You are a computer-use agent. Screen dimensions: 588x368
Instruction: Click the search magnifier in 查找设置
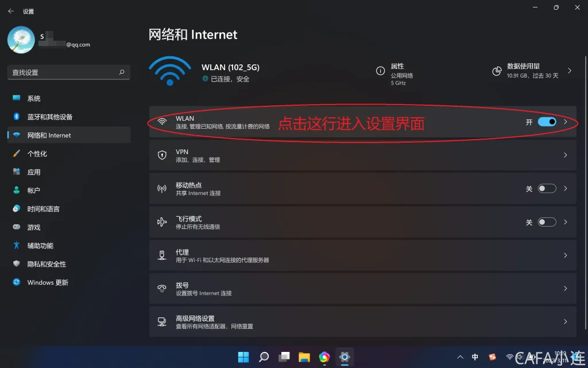coord(122,72)
